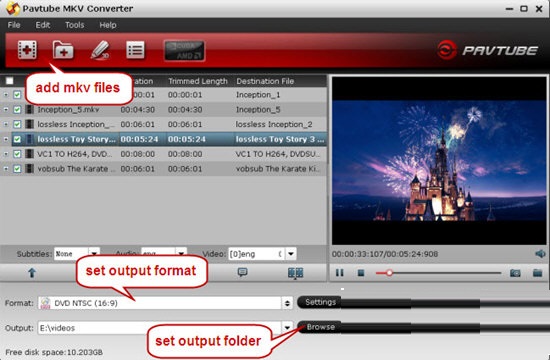Click the film icon of VC1 TO H264 row
The image size is (550, 360).
click(30, 154)
